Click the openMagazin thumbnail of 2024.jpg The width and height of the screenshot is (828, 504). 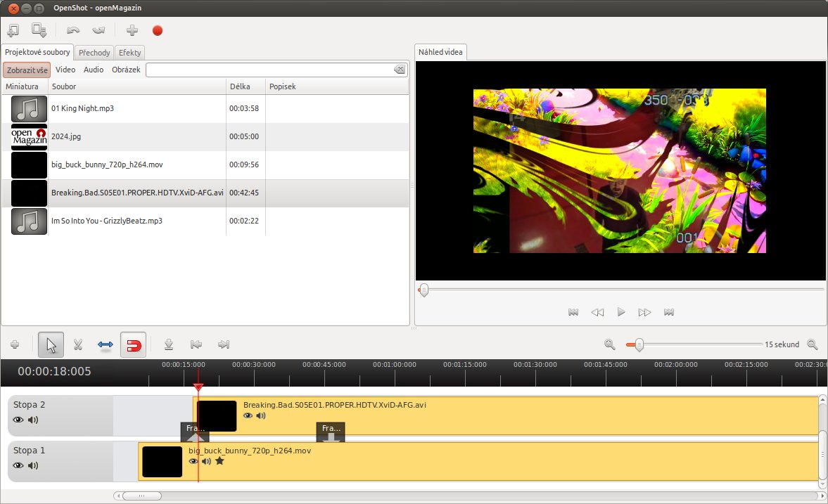pyautogui.click(x=29, y=136)
